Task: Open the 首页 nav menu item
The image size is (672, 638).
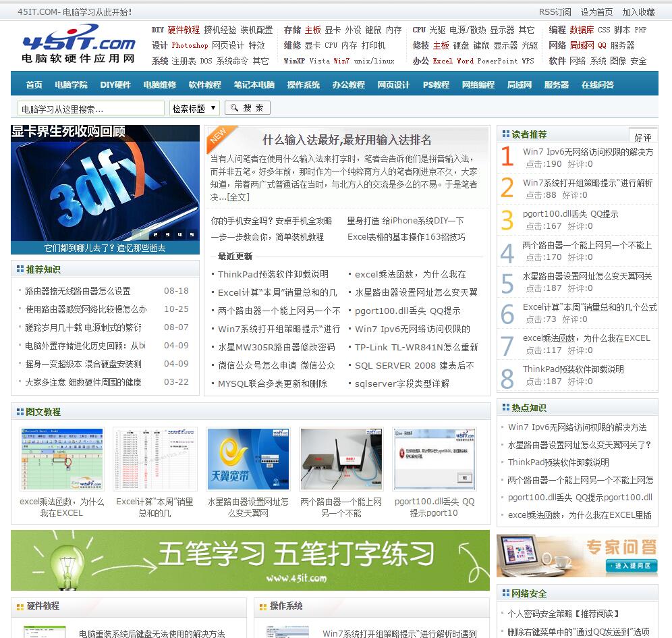Action: tap(34, 84)
